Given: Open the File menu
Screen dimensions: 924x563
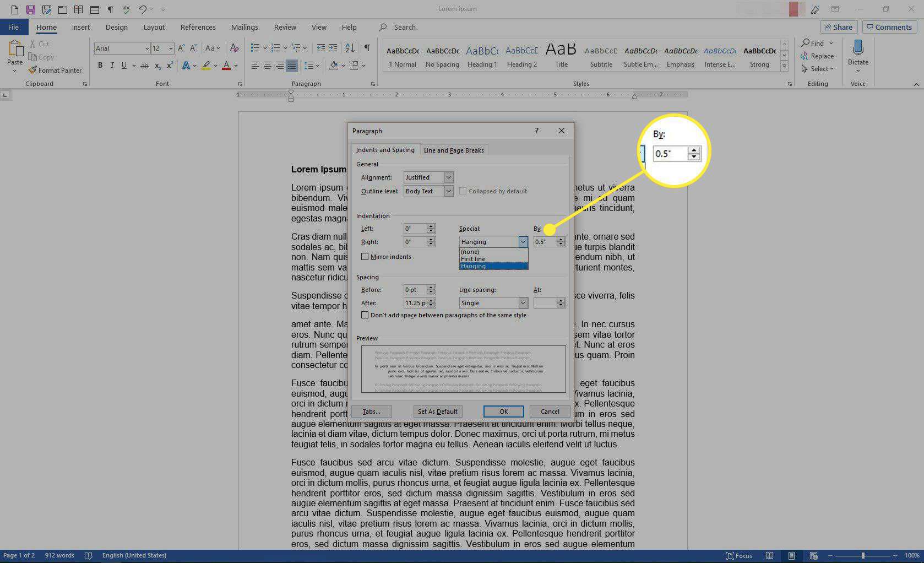Looking at the screenshot, I should coord(14,27).
